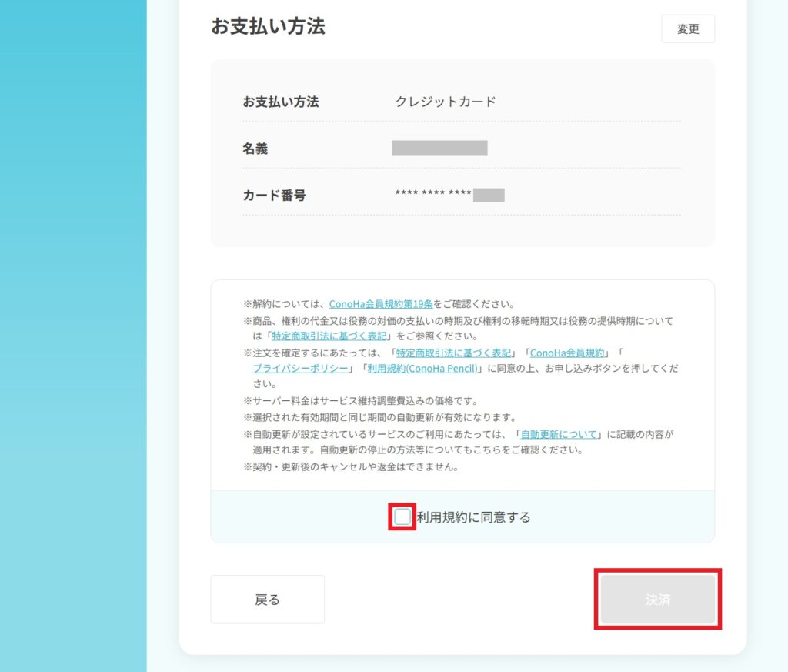Click the 変更 button for payment method
Image resolution: width=788 pixels, height=672 pixels.
687,29
